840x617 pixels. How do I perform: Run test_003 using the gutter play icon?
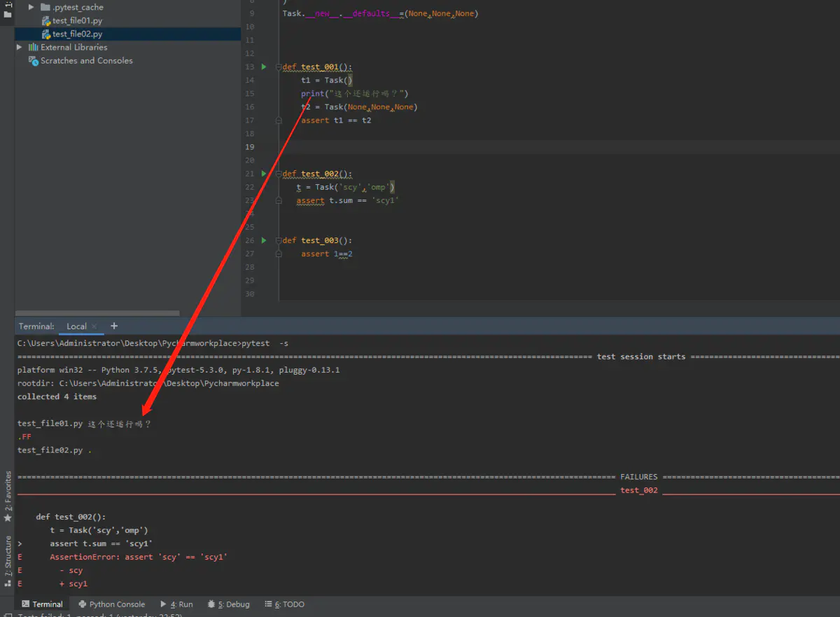click(264, 240)
